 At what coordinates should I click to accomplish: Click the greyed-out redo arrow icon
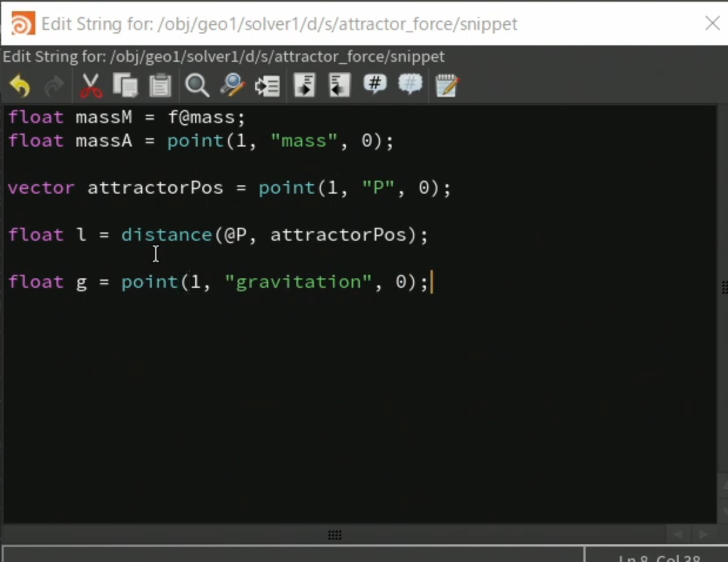[54, 86]
